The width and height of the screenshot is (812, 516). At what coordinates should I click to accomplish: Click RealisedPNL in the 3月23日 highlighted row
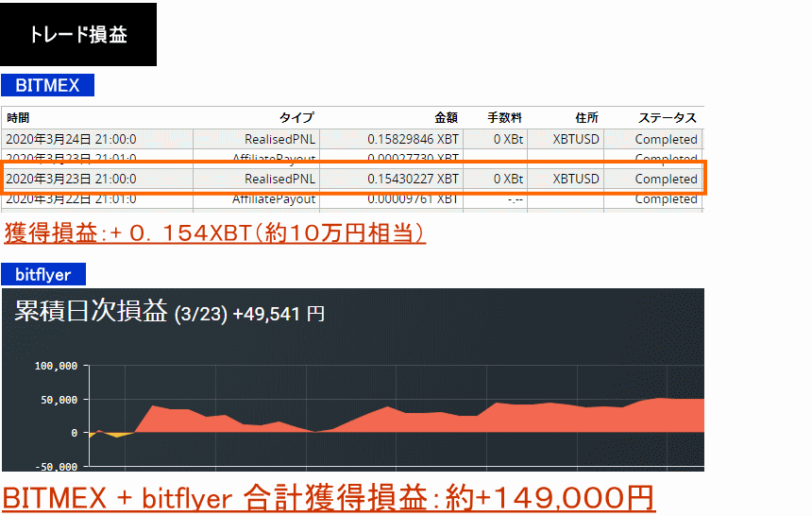[279, 179]
